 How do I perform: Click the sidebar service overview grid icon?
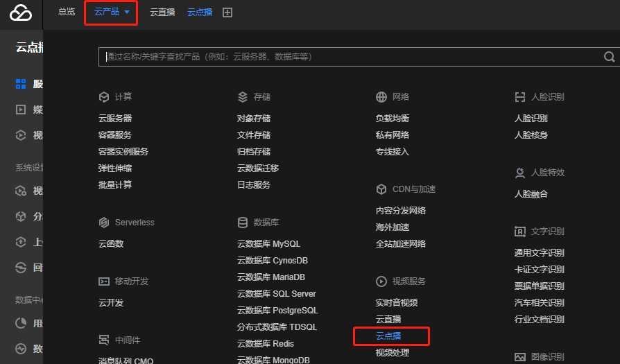tap(21, 84)
